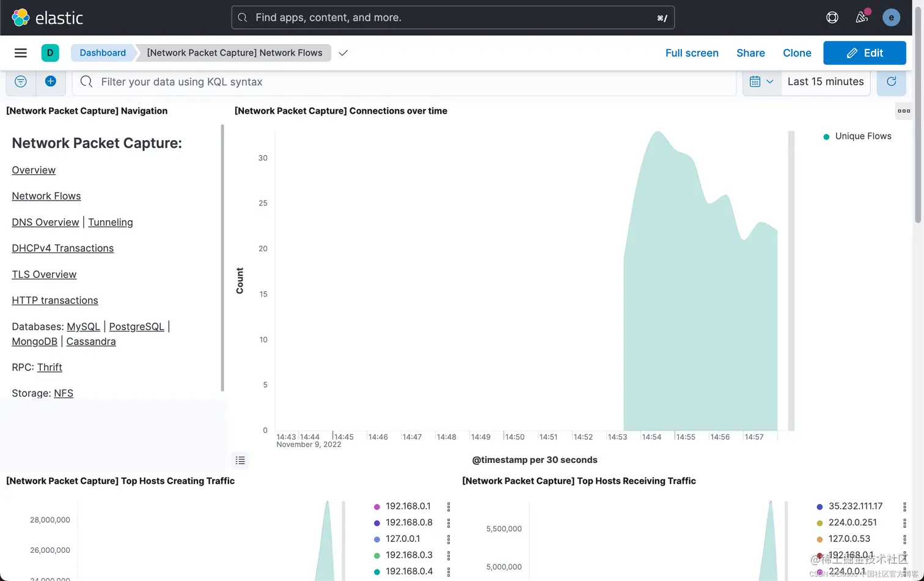924x581 pixels.
Task: Click the Dashboard breadcrumb
Action: (x=103, y=53)
